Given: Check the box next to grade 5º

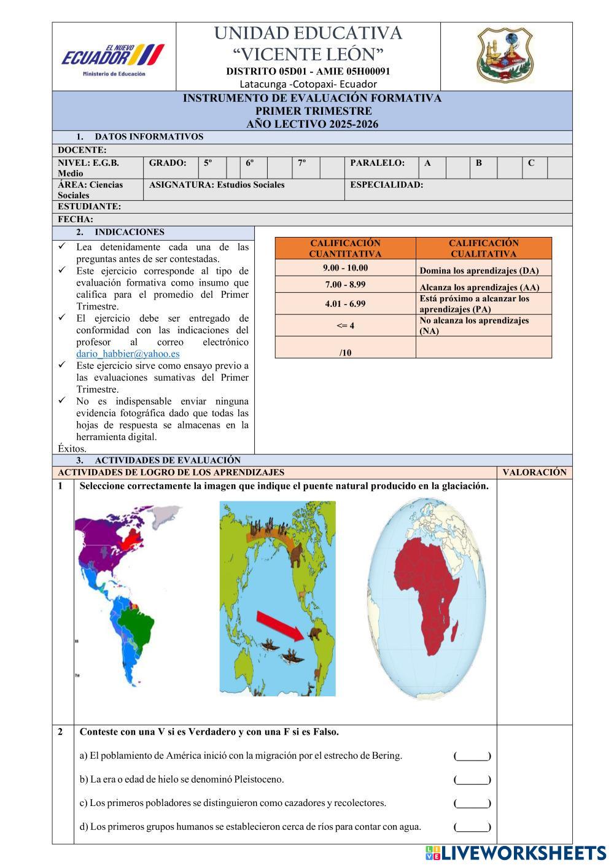Looking at the screenshot, I should click(x=233, y=168).
